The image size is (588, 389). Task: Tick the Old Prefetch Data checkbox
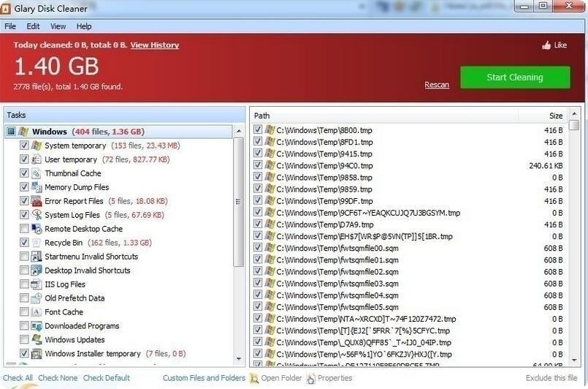click(x=24, y=298)
